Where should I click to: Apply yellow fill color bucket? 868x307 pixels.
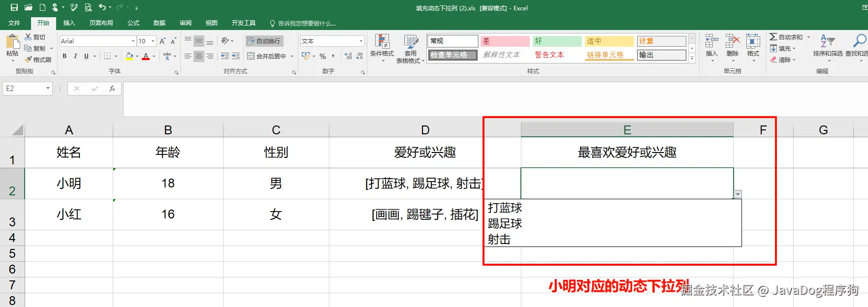[129, 57]
